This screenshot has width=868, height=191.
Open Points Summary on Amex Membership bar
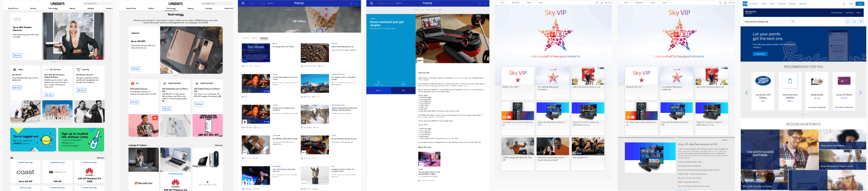pos(837,13)
